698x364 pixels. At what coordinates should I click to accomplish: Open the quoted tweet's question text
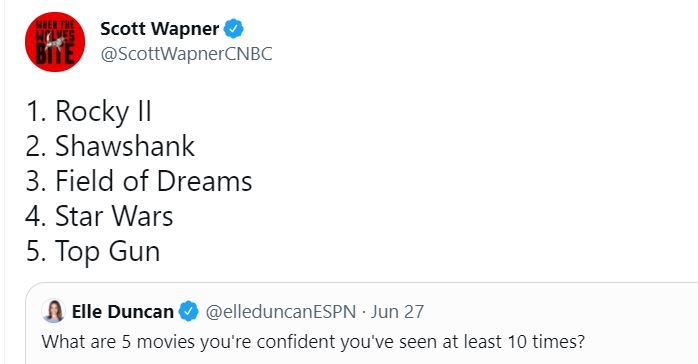pyautogui.click(x=313, y=342)
